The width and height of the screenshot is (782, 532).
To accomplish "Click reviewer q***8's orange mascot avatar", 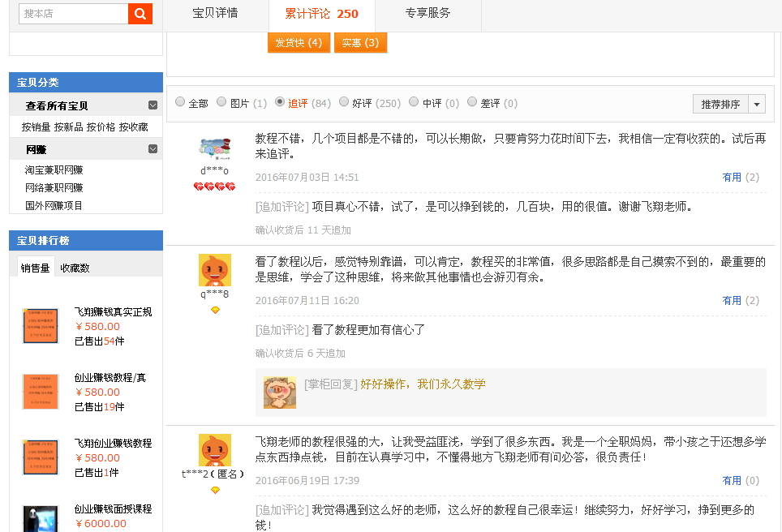I will pos(215,270).
